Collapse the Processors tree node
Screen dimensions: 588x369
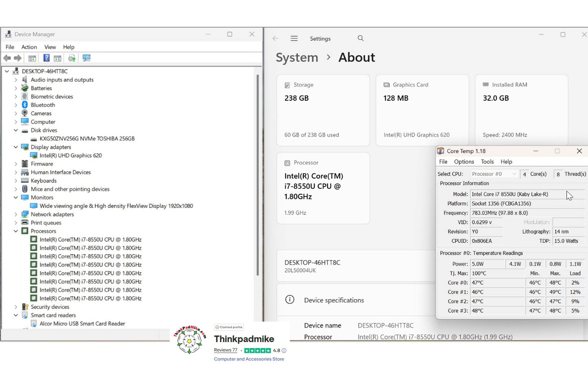tap(16, 231)
